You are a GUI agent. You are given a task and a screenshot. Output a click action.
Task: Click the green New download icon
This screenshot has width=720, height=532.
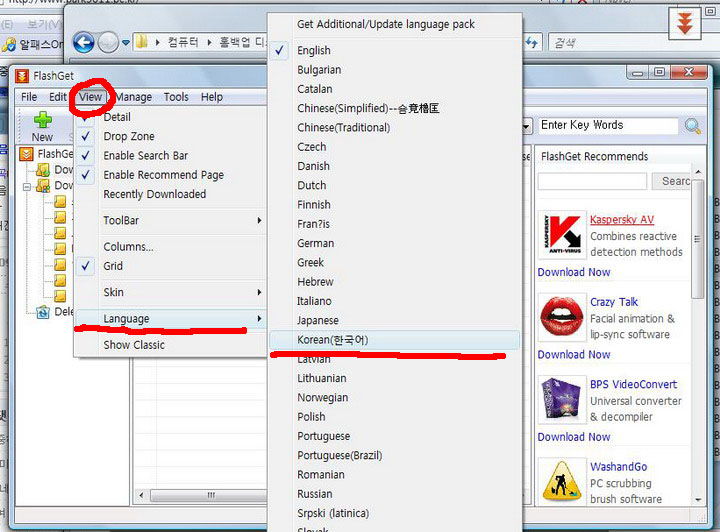point(42,121)
